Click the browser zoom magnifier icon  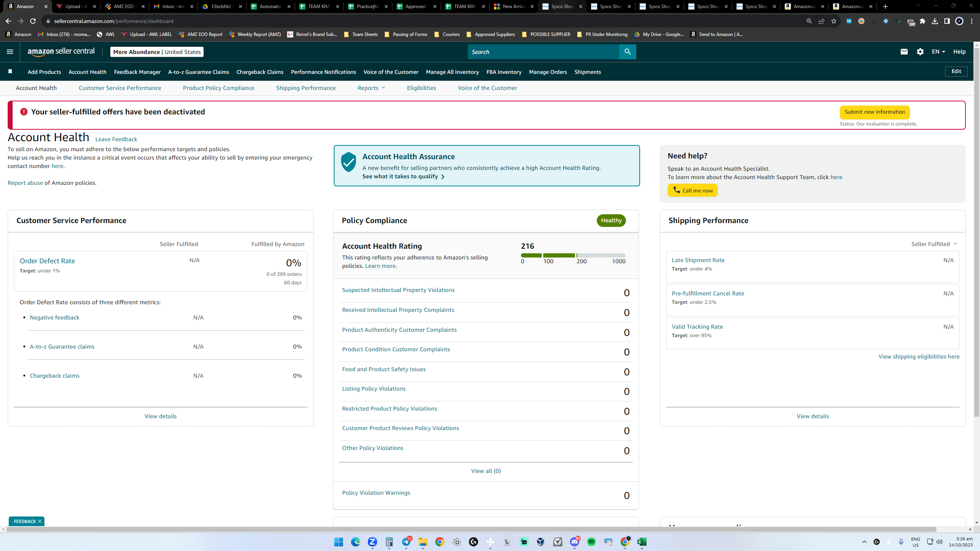pyautogui.click(x=809, y=21)
